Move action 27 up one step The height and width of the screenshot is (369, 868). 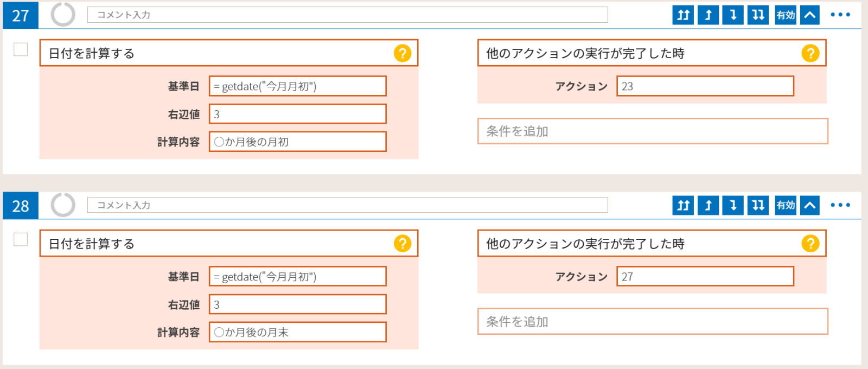(708, 15)
